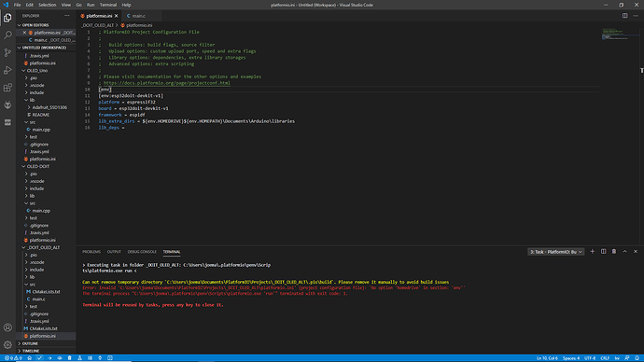
Task: Click PlatformIO Build checkmark in status bar
Action: (39, 358)
